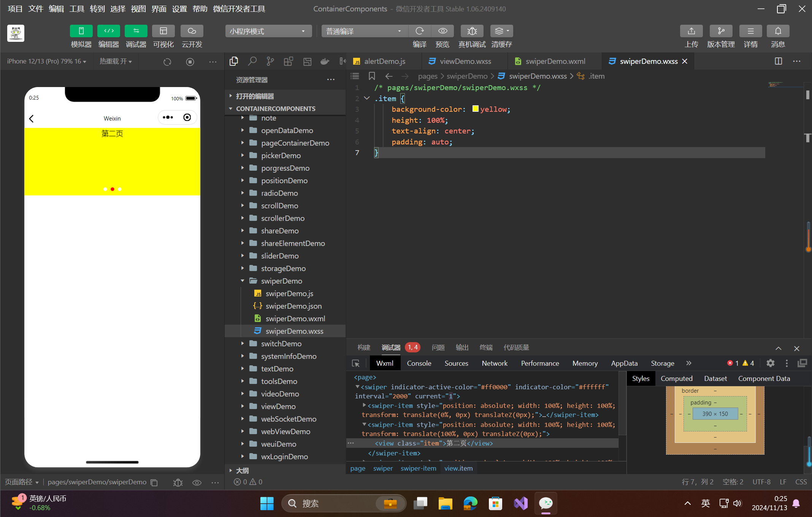Open the 小程序模式 mode dropdown

tap(268, 31)
